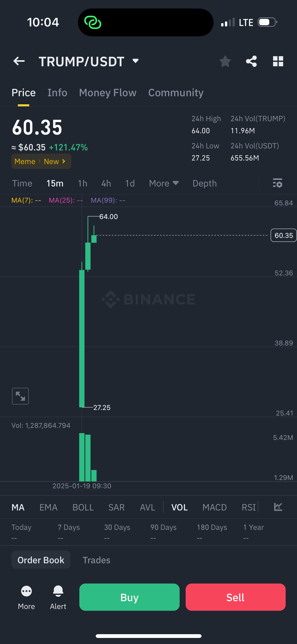Open chart settings icon
Viewport: 297px width, 644px height.
(277, 183)
